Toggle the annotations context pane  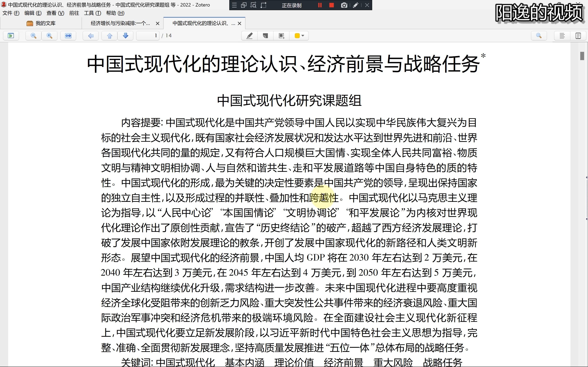[578, 36]
